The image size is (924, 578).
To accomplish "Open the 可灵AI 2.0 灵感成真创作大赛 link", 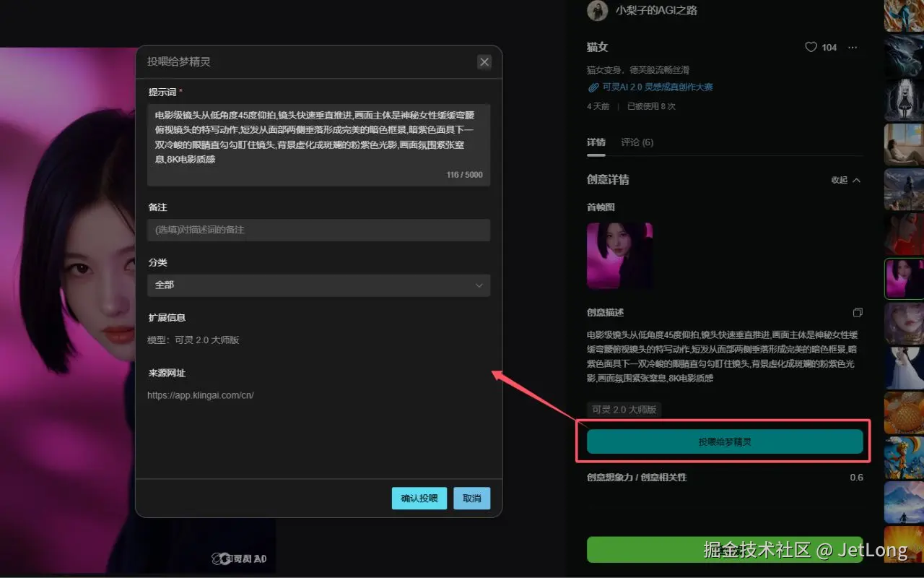I will [658, 87].
